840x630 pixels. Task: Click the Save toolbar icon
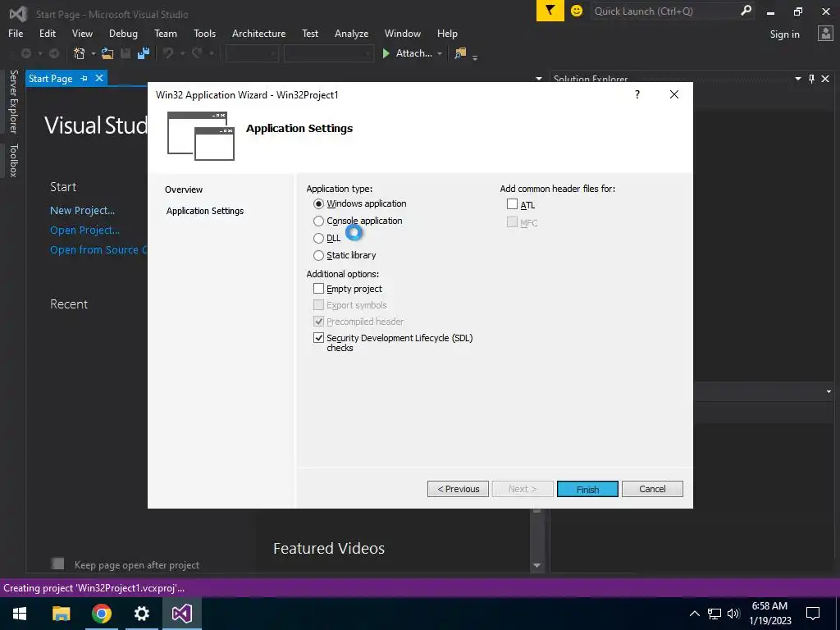coord(126,53)
